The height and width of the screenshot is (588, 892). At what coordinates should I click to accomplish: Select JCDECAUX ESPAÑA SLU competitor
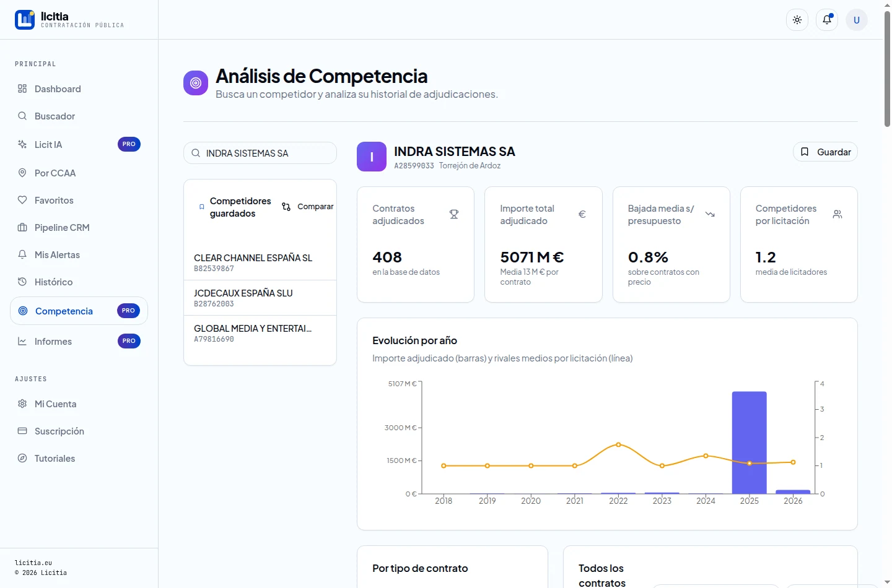coord(260,298)
